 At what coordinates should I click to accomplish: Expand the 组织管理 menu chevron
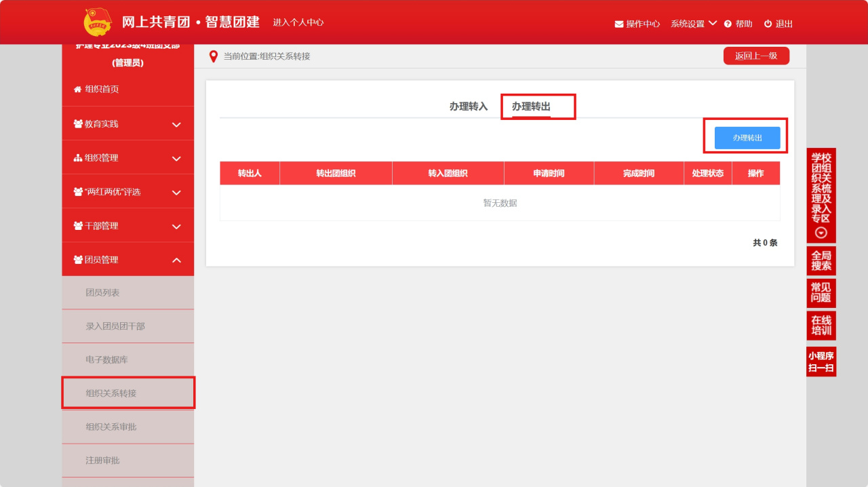pyautogui.click(x=176, y=159)
